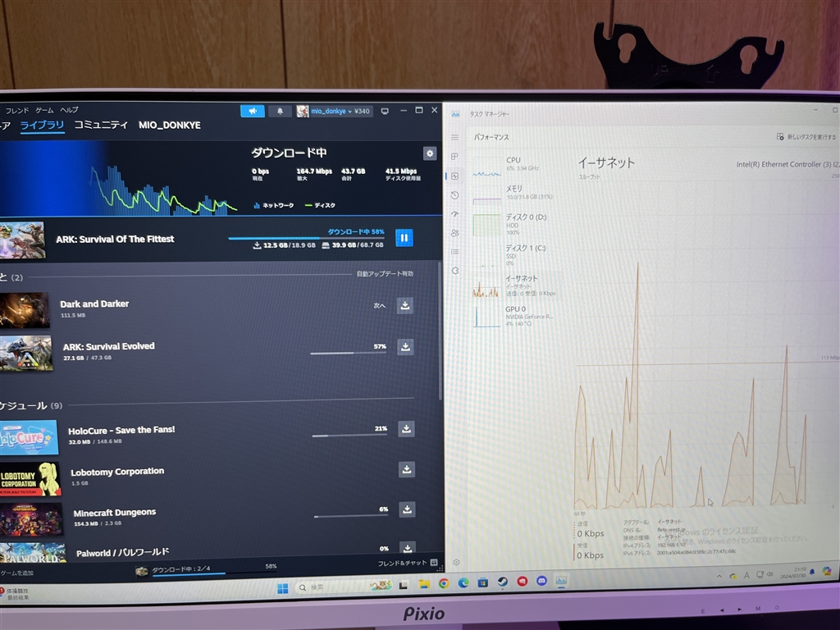Viewport: 840px width, 630px height.
Task: Start Lobotomy Corporation download
Action: coord(407,469)
